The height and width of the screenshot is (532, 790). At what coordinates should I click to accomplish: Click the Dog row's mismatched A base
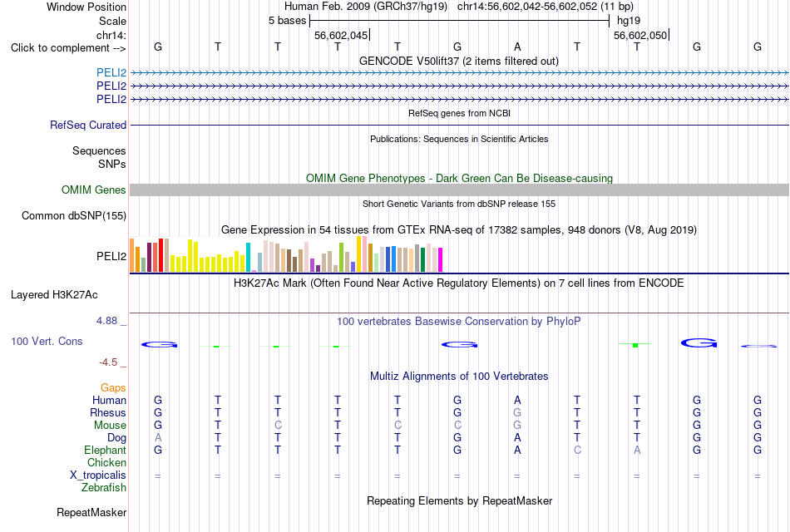tap(158, 438)
